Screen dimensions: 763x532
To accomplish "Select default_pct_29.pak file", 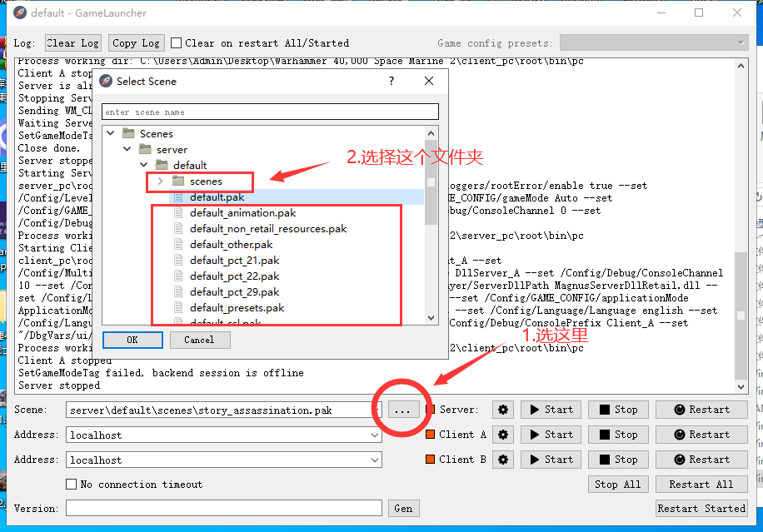I will (235, 291).
